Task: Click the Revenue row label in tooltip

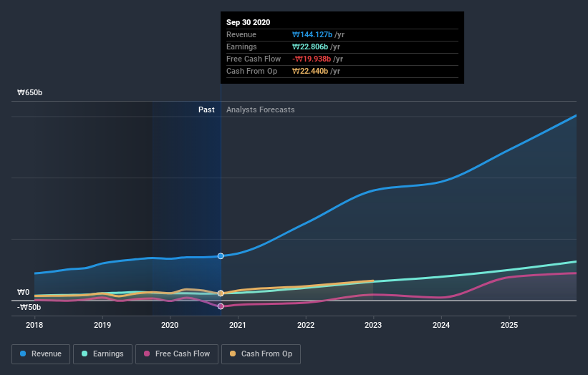Action: pyautogui.click(x=241, y=34)
